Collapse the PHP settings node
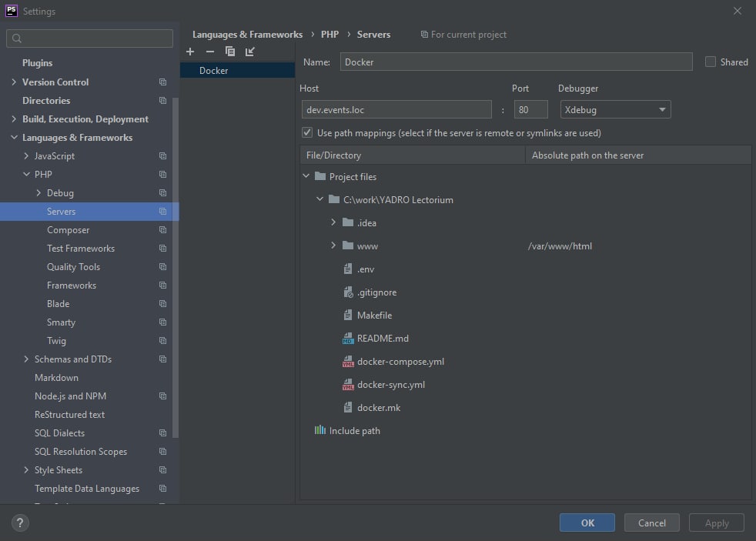This screenshot has width=756, height=541. pos(26,175)
